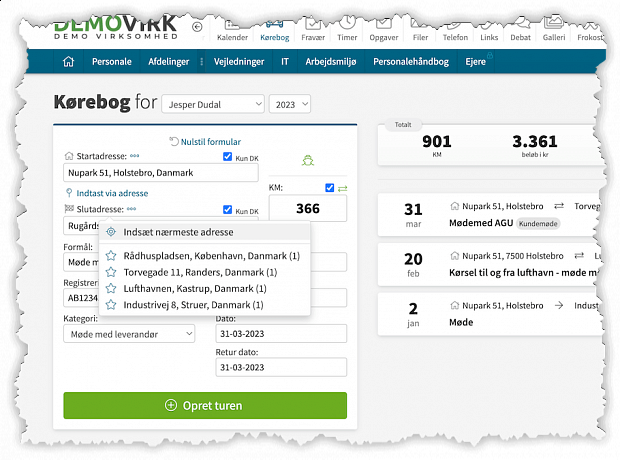Click the star beside Torvegade 11, Randers

[111, 272]
